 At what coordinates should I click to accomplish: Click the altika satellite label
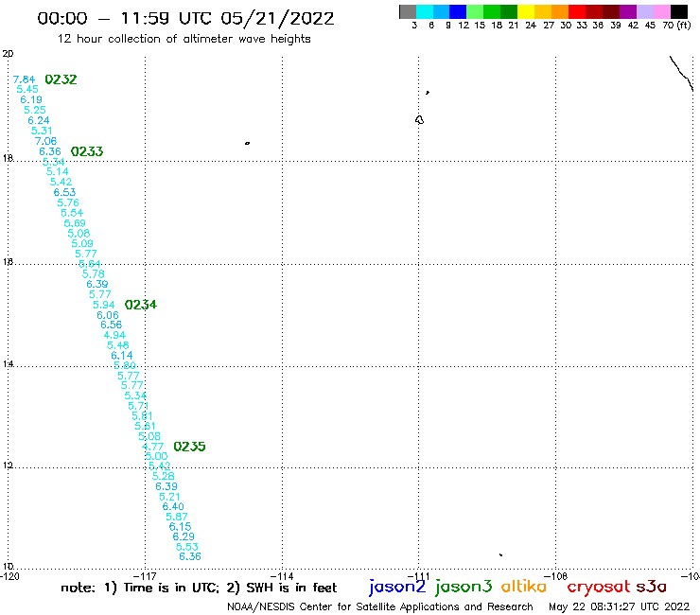[524, 587]
